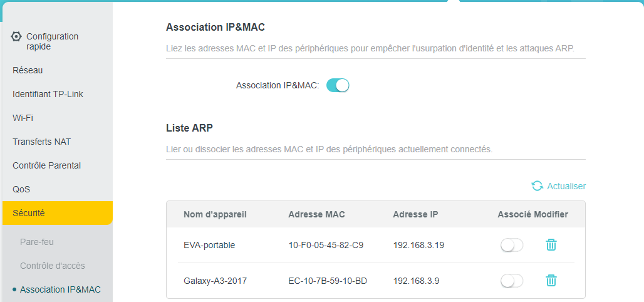
Task: Open Transferts NAT section
Action: point(41,142)
